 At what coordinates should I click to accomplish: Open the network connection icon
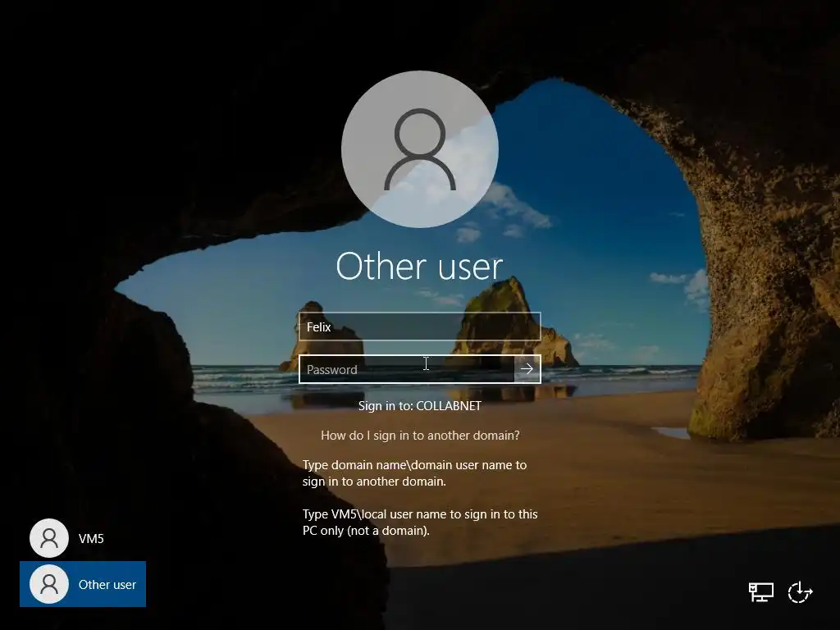760,592
